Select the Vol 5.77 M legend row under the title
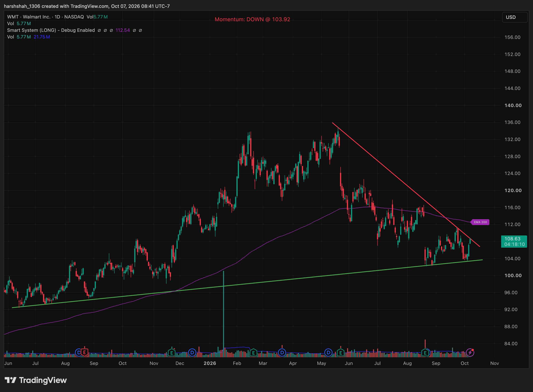This screenshot has width=533, height=392. [19, 24]
